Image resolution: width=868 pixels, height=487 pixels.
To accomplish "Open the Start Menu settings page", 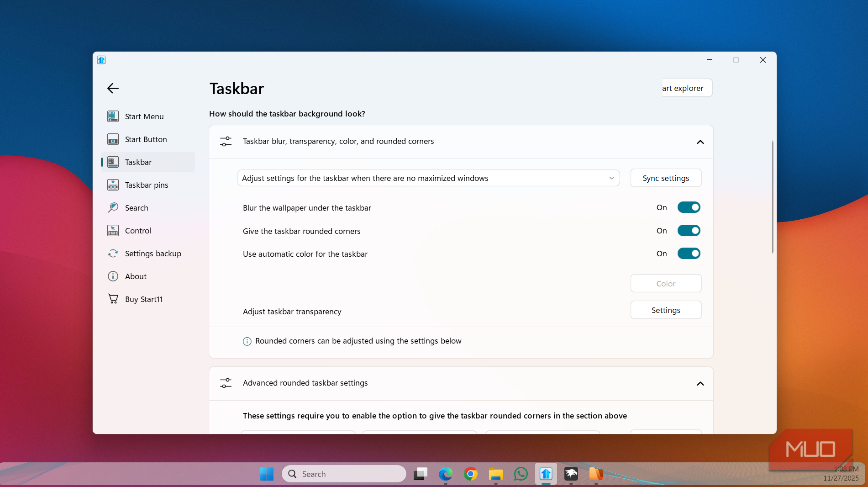I will point(148,116).
